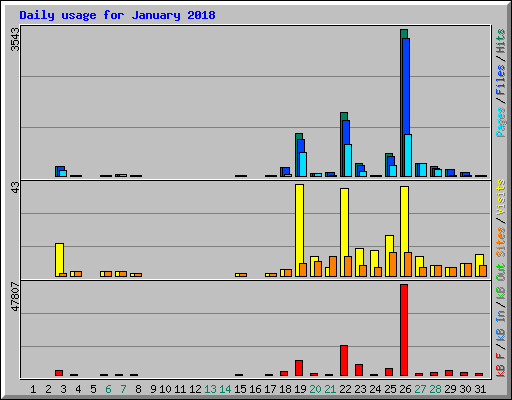
Task: Click day 31 on the x-axis
Action: coord(480,389)
